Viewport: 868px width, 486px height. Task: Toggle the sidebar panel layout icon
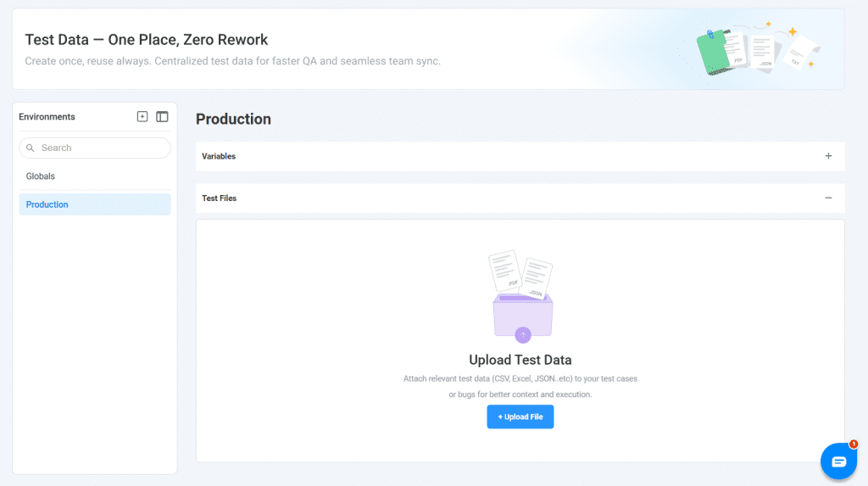tap(162, 117)
